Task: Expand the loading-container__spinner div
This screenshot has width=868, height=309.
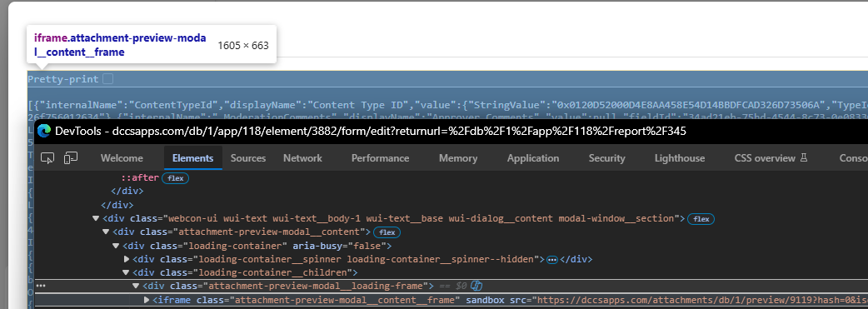Action: [127, 259]
